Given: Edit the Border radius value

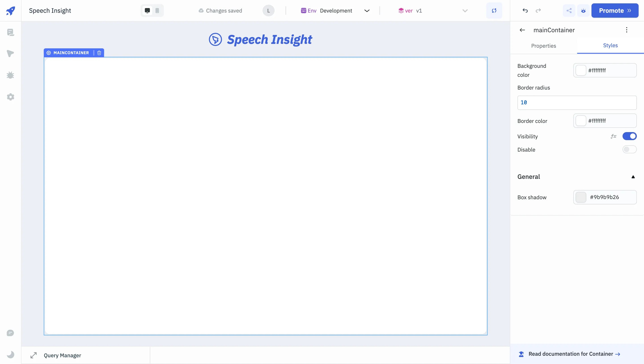Looking at the screenshot, I should pos(576,102).
